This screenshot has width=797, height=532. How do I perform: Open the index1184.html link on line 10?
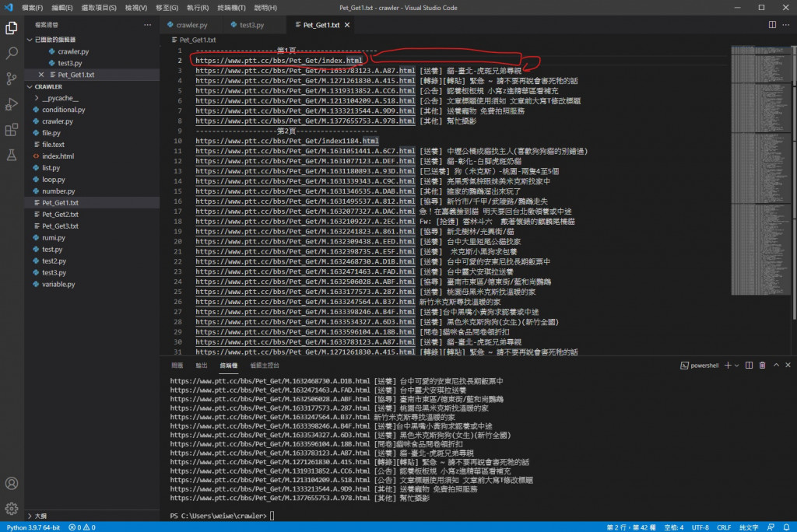[x=287, y=141]
